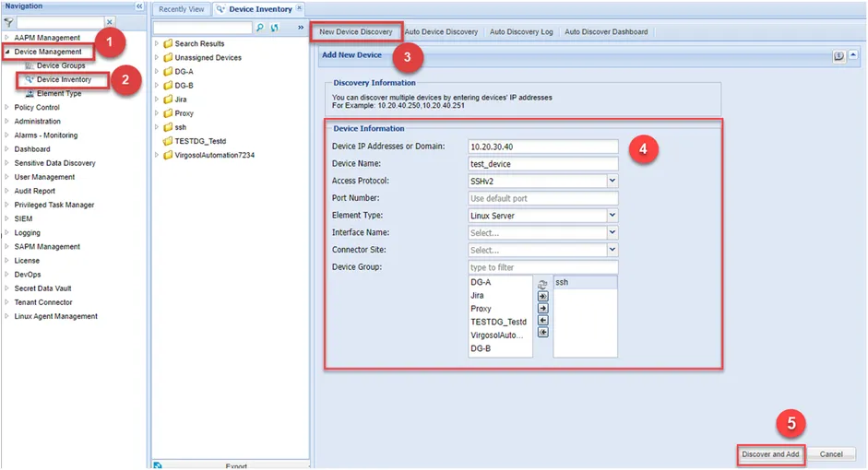Screen dimensions: 868x470
Task: Move all device groups to selected list
Action: click(x=543, y=297)
